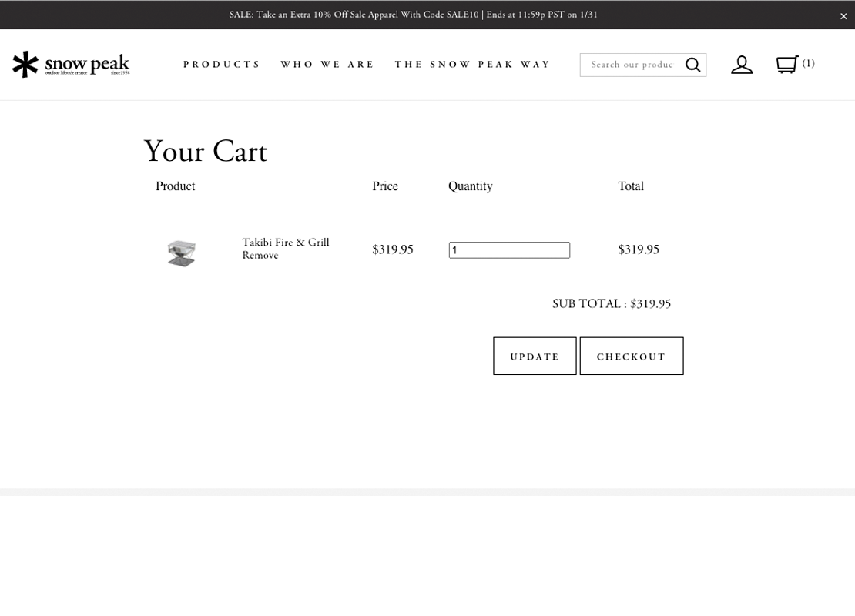Proceed with the Checkout button
This screenshot has height=616, width=855.
(631, 357)
